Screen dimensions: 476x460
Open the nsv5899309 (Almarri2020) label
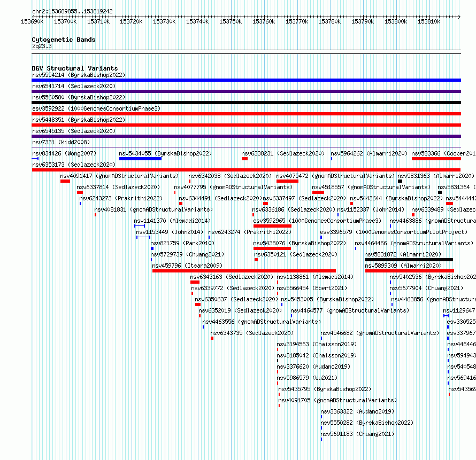click(403, 266)
